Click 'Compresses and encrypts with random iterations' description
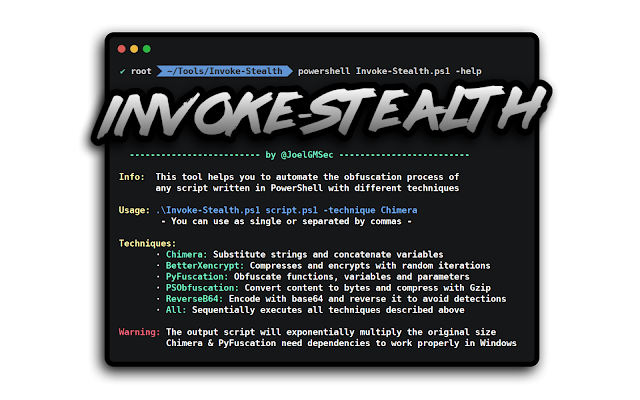This screenshot has height=400, width=640. [370, 265]
